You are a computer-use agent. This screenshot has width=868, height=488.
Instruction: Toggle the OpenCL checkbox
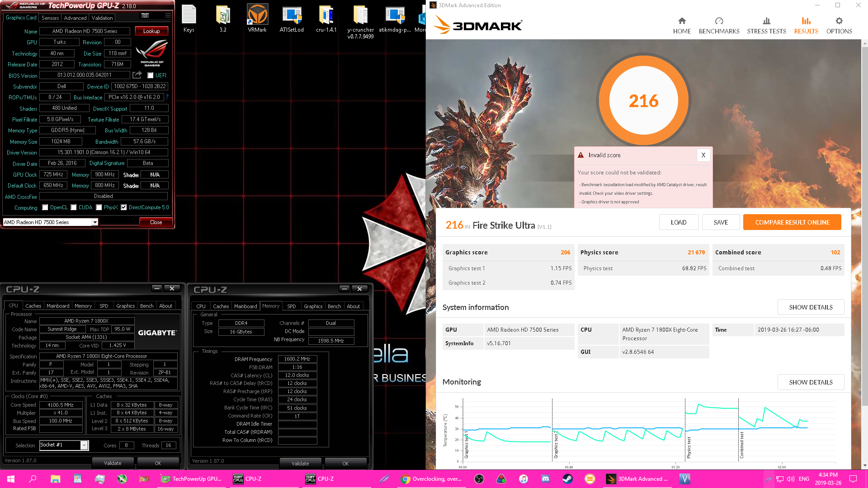tap(45, 207)
